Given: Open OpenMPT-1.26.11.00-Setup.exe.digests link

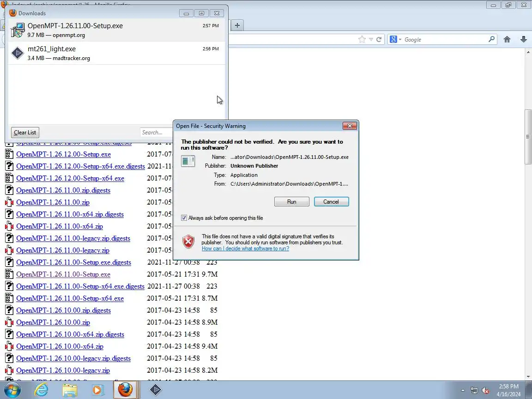Looking at the screenshot, I should (x=73, y=262).
